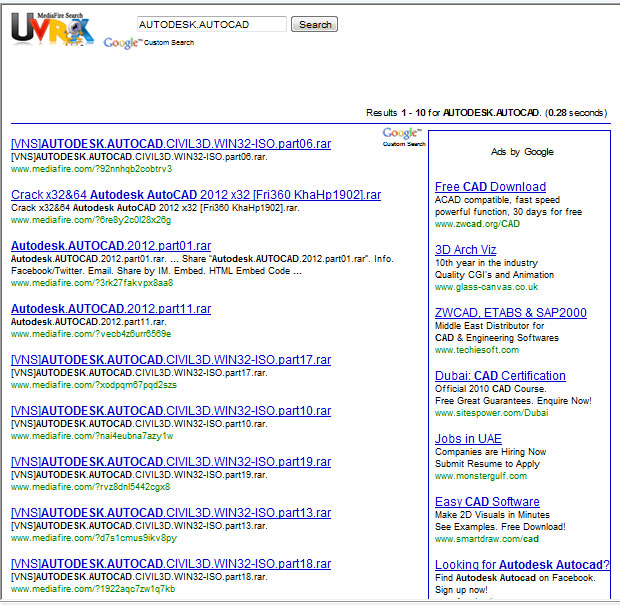Click the Google Custom Search logo under search box
The height and width of the screenshot is (605, 620).
coord(149,43)
